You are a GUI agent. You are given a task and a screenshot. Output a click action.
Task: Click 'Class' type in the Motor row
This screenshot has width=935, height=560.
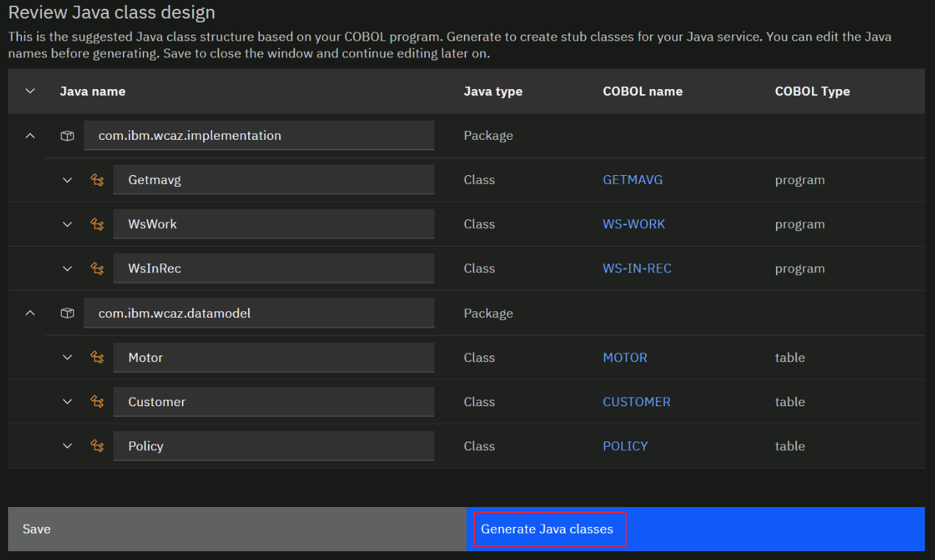[x=479, y=358]
